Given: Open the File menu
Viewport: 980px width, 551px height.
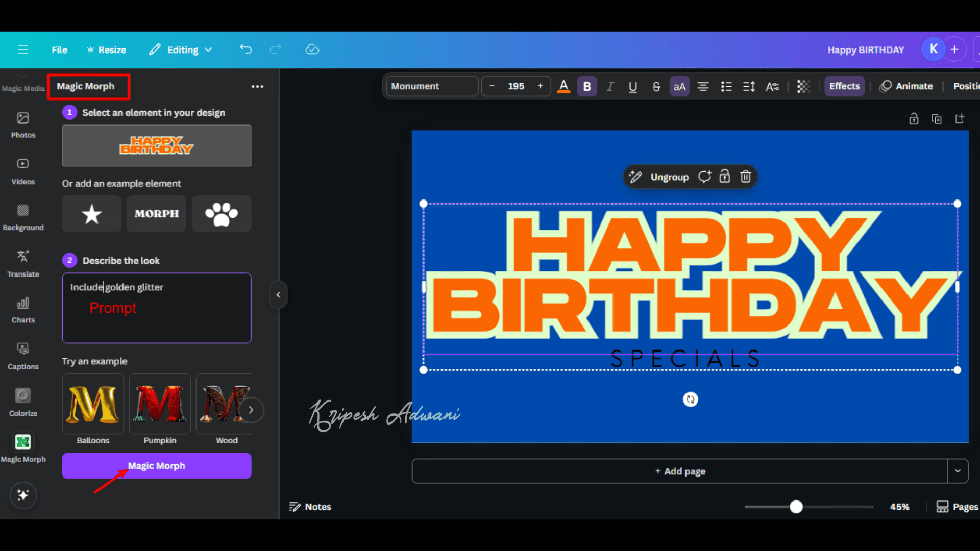Looking at the screenshot, I should click(x=59, y=49).
